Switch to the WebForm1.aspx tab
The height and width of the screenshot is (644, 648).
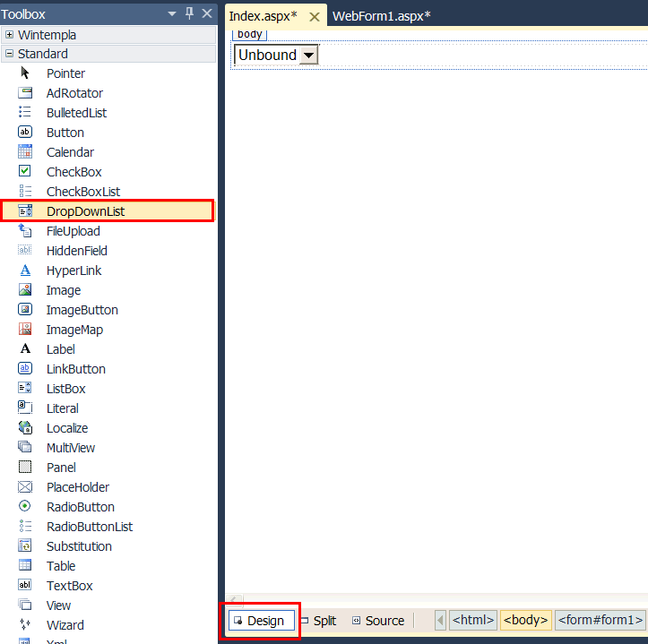tap(382, 16)
